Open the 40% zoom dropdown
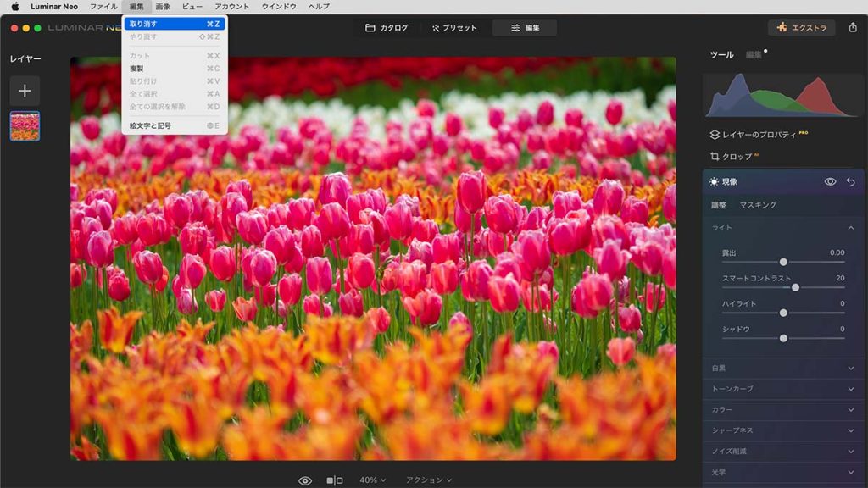Image resolution: width=868 pixels, height=488 pixels. pyautogui.click(x=373, y=480)
